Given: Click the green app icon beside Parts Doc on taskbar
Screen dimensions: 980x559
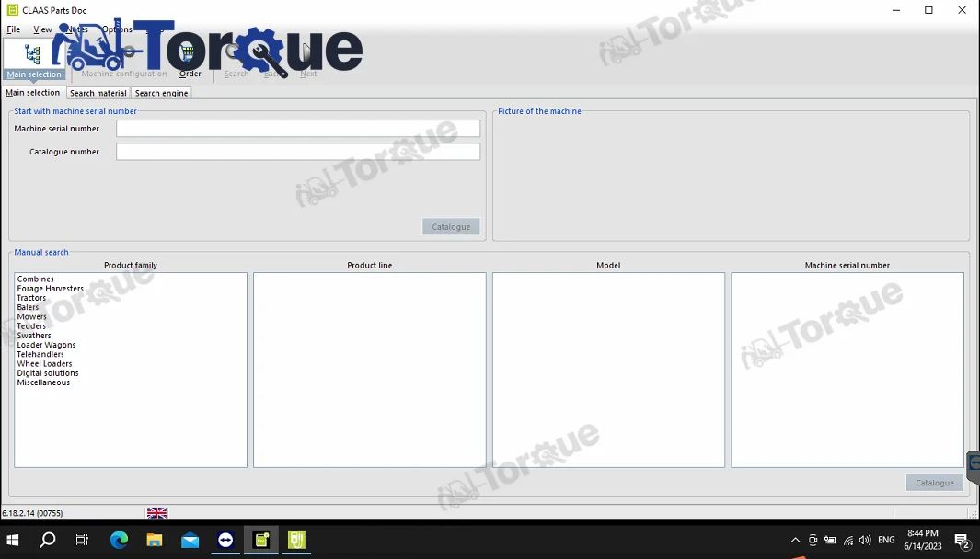Looking at the screenshot, I should pyautogui.click(x=297, y=540).
